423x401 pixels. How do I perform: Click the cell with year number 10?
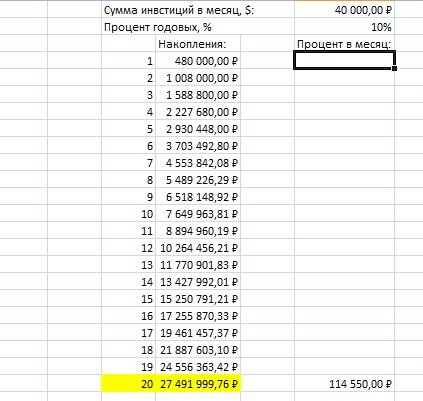(129, 214)
